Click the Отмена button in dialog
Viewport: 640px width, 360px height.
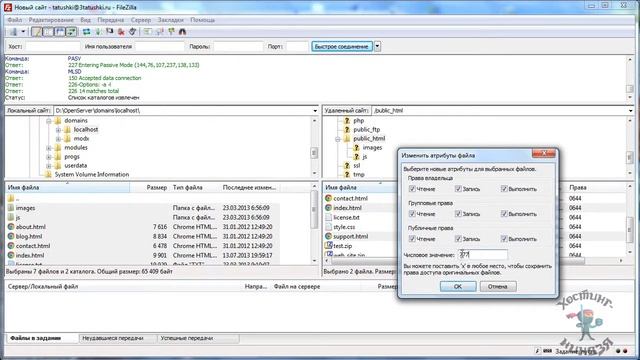498,287
